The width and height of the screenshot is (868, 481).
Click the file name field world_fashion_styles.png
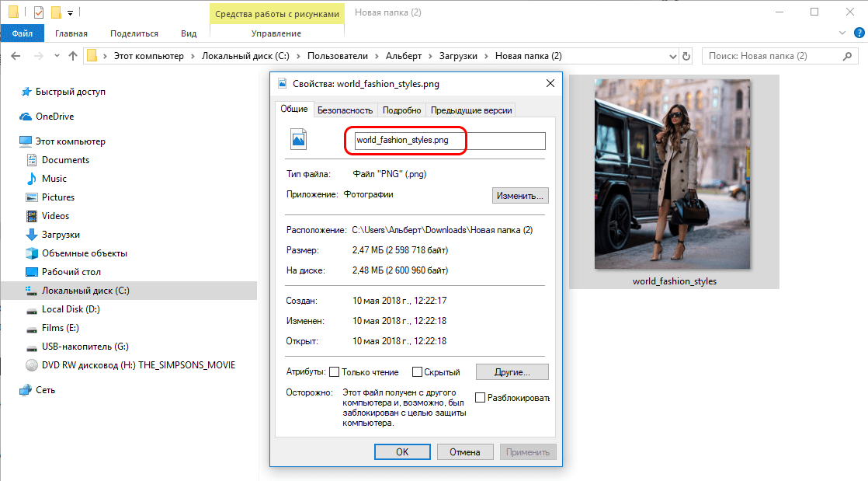pos(450,140)
